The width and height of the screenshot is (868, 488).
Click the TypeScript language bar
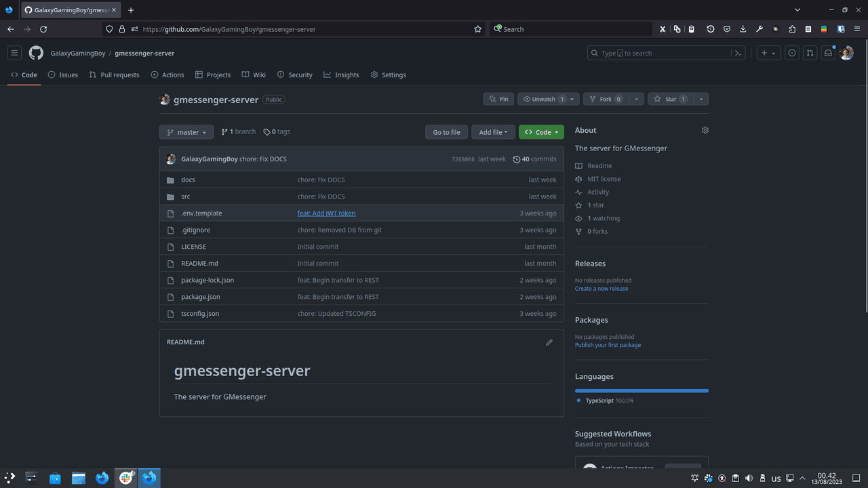pos(642,390)
